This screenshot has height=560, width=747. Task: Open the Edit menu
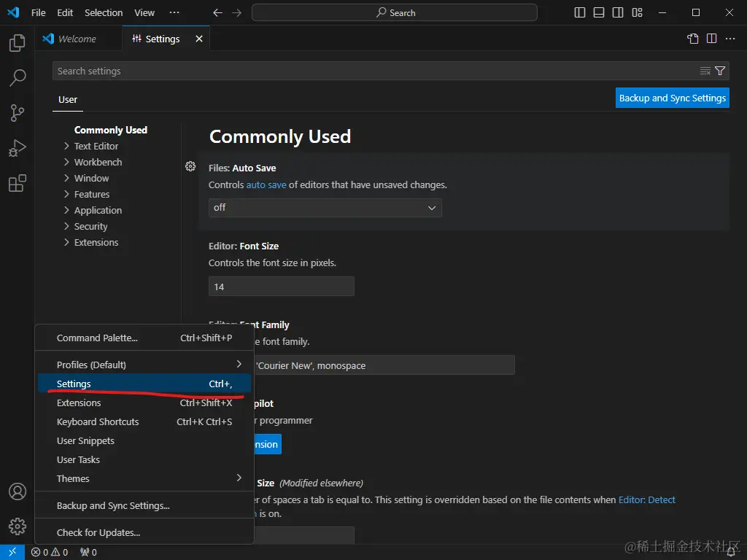[x=65, y=13]
